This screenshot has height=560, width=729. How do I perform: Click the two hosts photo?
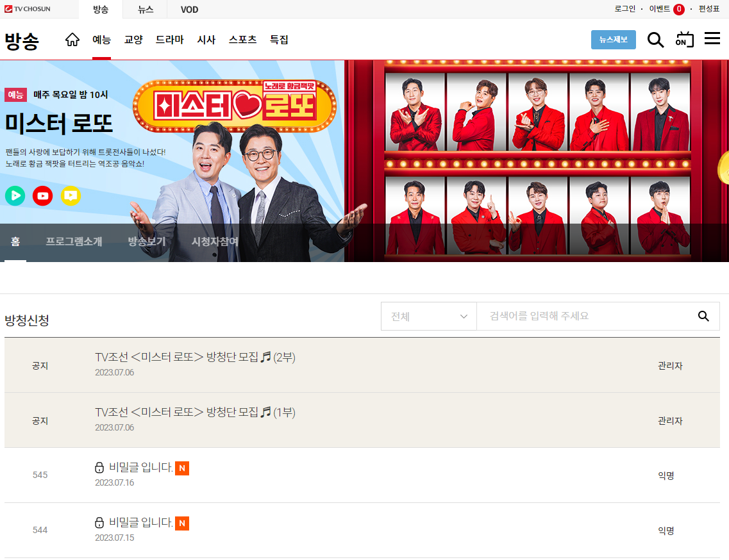pyautogui.click(x=247, y=192)
